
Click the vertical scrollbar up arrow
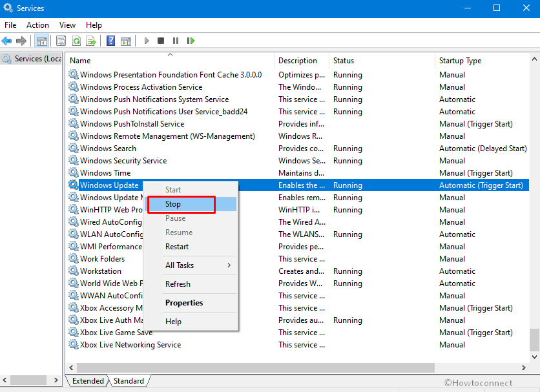pyautogui.click(x=534, y=59)
